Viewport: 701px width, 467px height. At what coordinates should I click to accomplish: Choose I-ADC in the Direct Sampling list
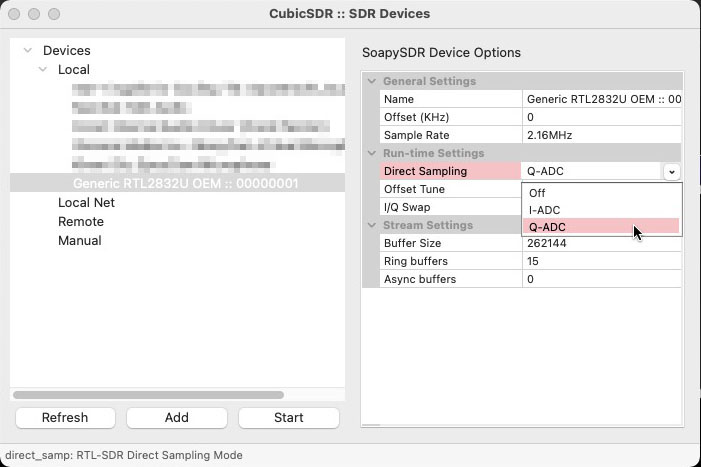tap(601, 210)
